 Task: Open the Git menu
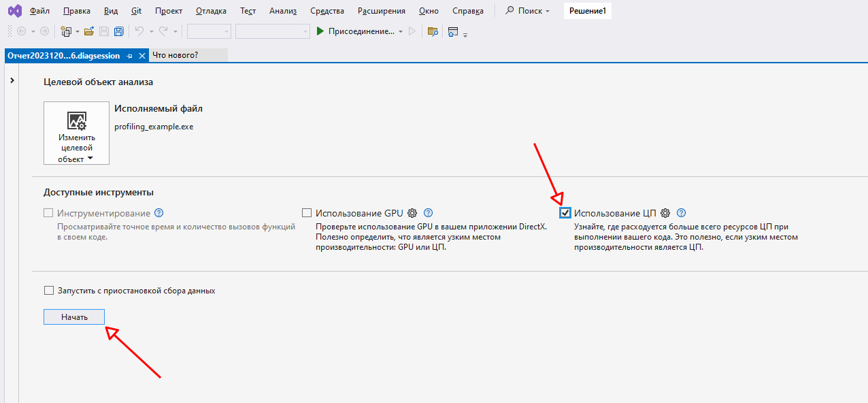[x=137, y=11]
